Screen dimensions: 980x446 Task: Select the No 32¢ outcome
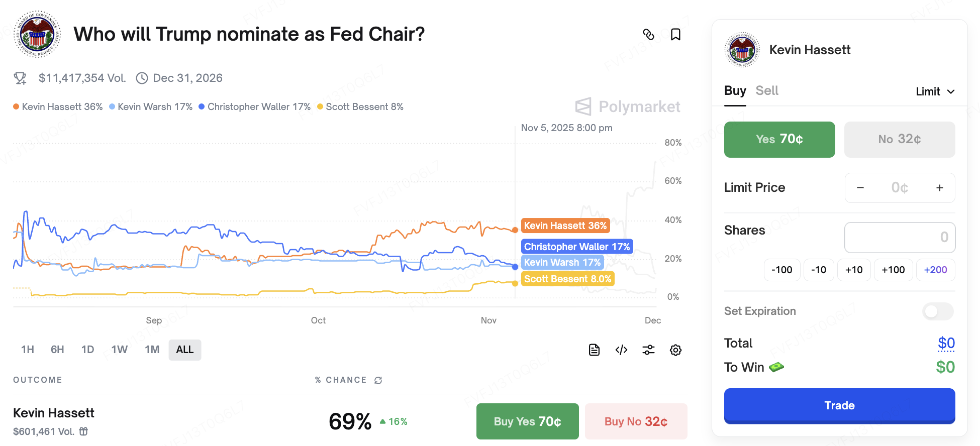click(x=900, y=139)
